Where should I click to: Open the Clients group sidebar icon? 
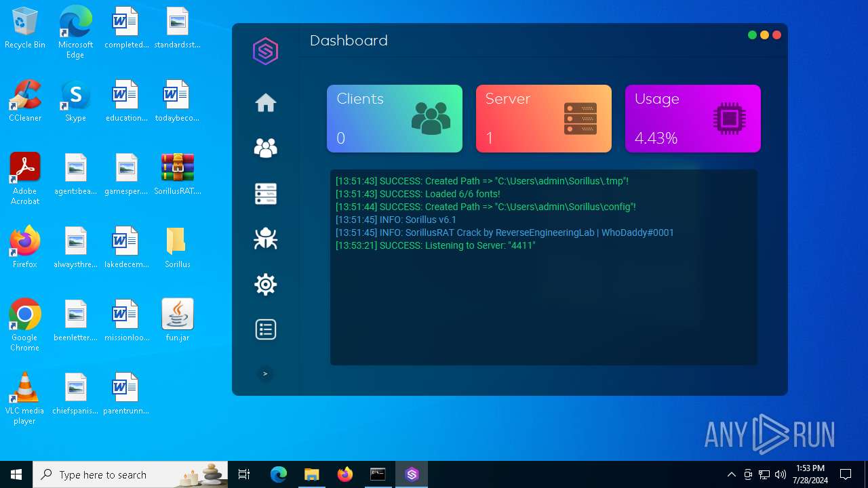coord(265,148)
